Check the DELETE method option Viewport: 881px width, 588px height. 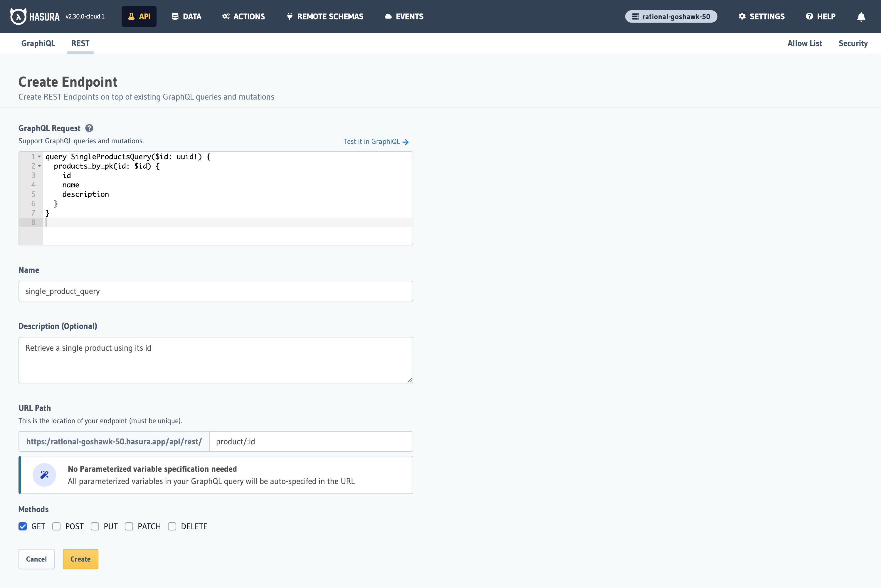click(172, 527)
